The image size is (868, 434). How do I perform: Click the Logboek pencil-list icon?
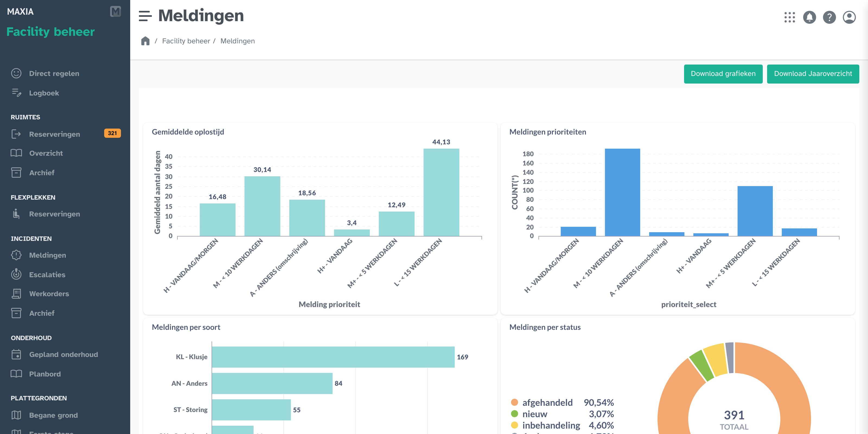click(x=16, y=93)
